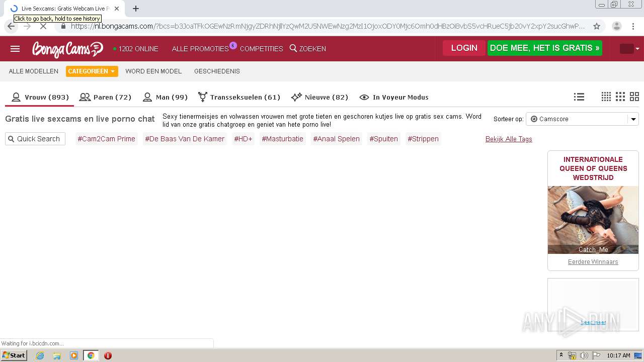Viewport: 644px width, 362px height.
Task: Open the search magnifier ZOEKEN
Action: pyautogui.click(x=308, y=49)
